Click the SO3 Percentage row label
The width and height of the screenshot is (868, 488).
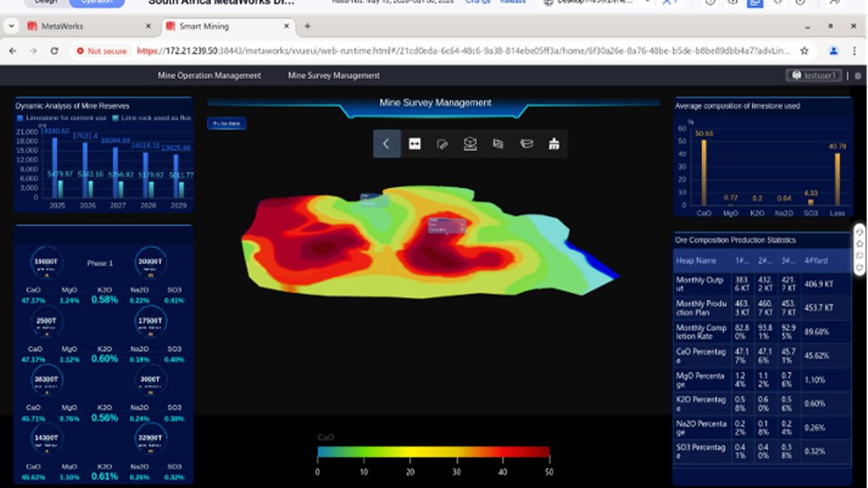point(701,451)
